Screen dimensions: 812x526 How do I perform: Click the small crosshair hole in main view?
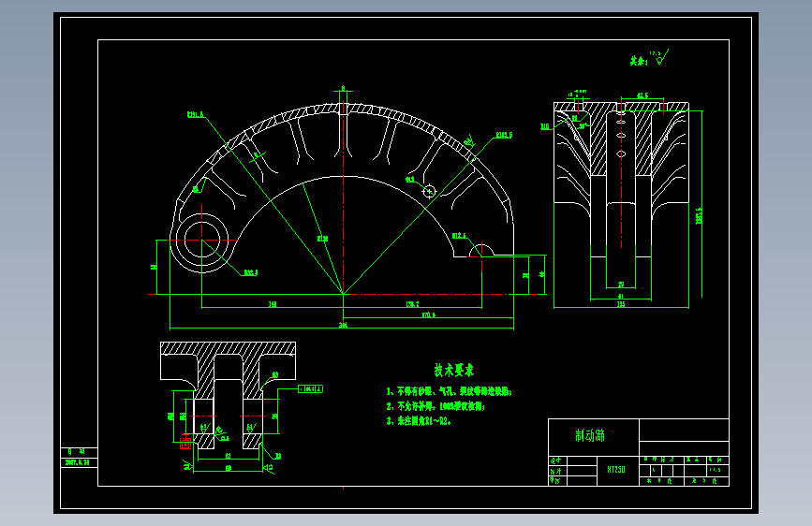429,192
